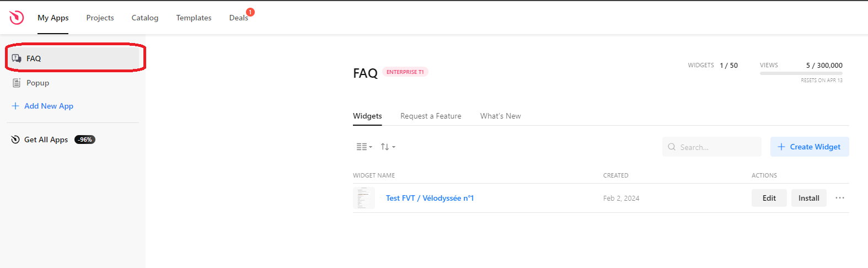The width and height of the screenshot is (868, 268).
Task: Select the Request a Feature tab
Action: (431, 116)
